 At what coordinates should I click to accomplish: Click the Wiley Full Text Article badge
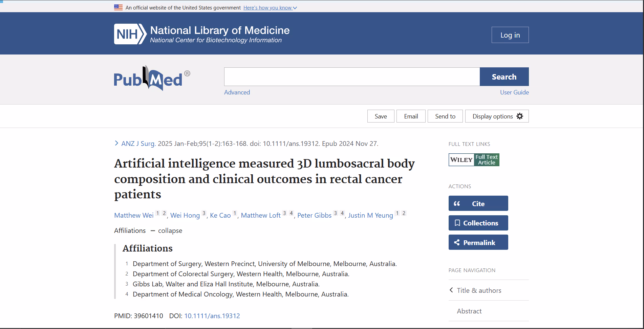coord(474,160)
